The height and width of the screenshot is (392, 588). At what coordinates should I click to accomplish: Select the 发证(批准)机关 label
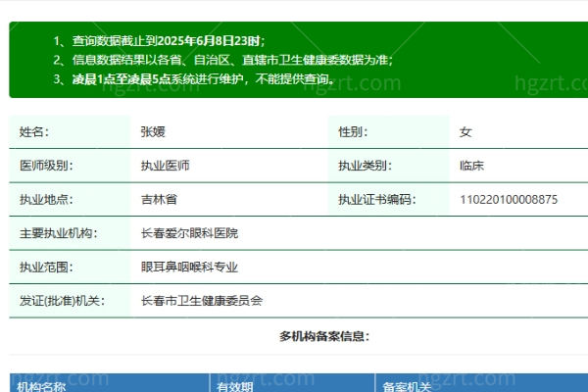(62, 301)
